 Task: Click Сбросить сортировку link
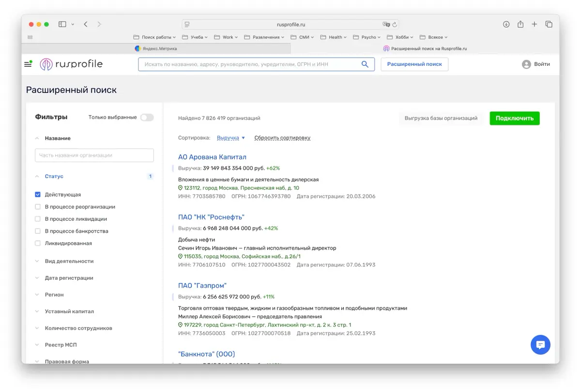(x=282, y=138)
